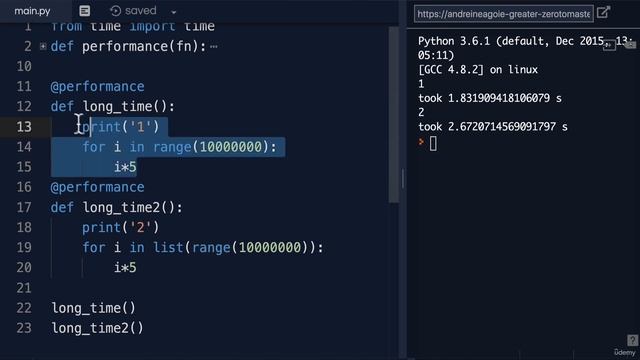Click 'from time import time' on line 1
The height and width of the screenshot is (360, 640).
click(133, 27)
